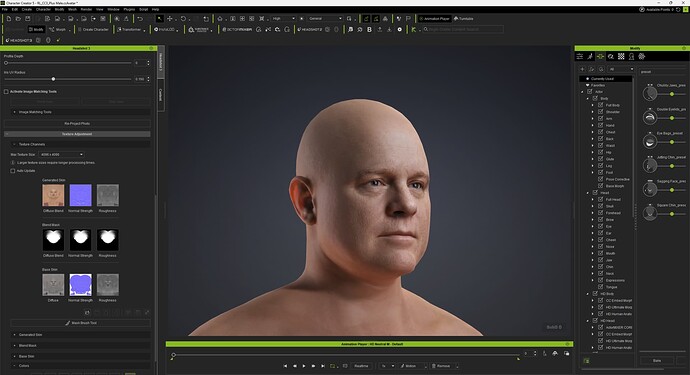Click the New Project icon in the toolbar
Image resolution: width=690 pixels, height=375 pixels.
click(x=8, y=18)
